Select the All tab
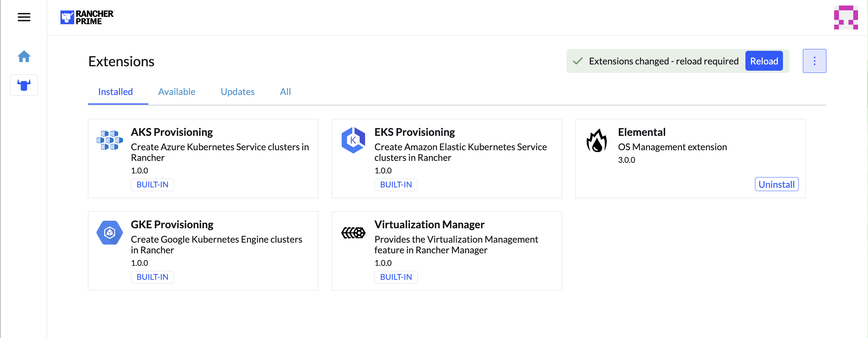The height and width of the screenshot is (338, 868). tap(285, 92)
